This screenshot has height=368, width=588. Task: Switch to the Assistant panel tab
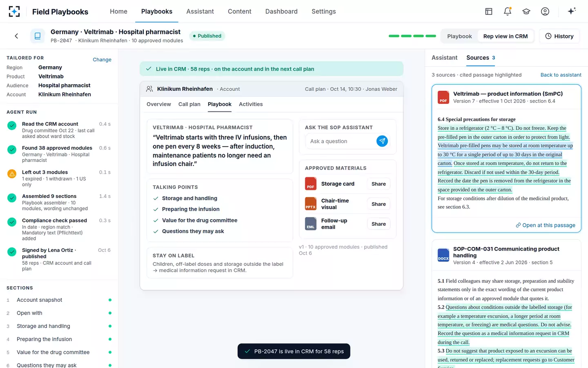(x=444, y=58)
